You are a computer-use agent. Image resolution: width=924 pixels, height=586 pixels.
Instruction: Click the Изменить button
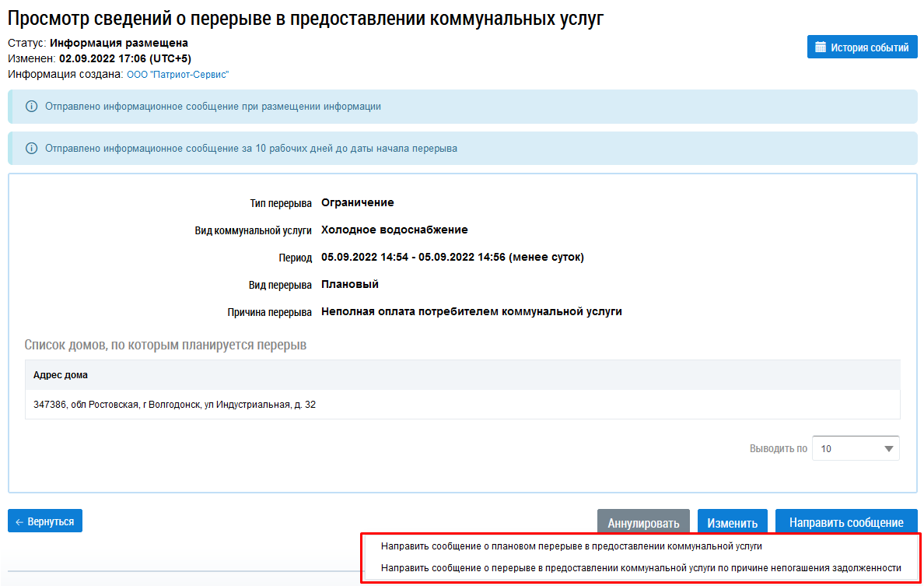[732, 523]
